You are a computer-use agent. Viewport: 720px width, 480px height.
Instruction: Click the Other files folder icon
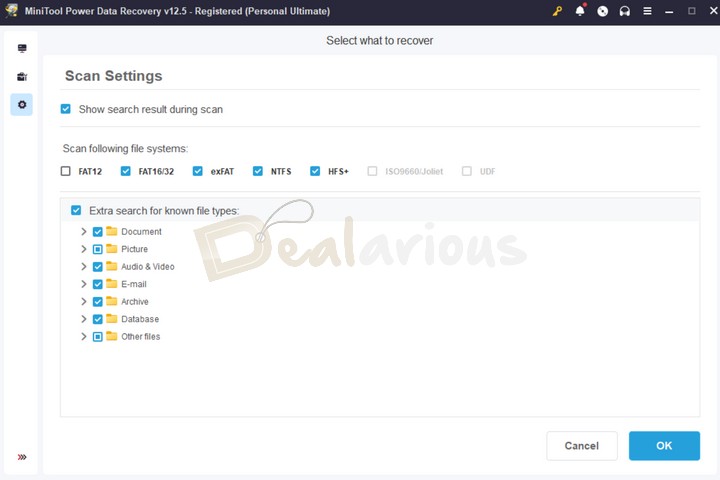pyautogui.click(x=112, y=336)
